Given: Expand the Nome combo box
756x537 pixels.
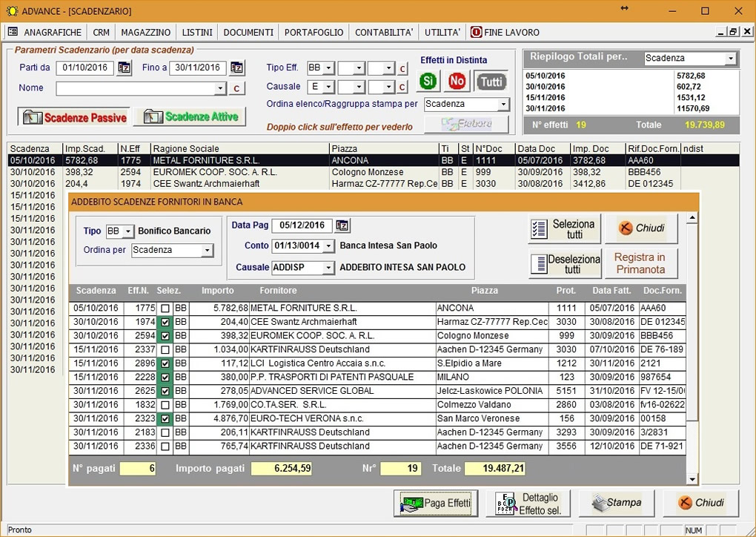Looking at the screenshot, I should pos(220,89).
